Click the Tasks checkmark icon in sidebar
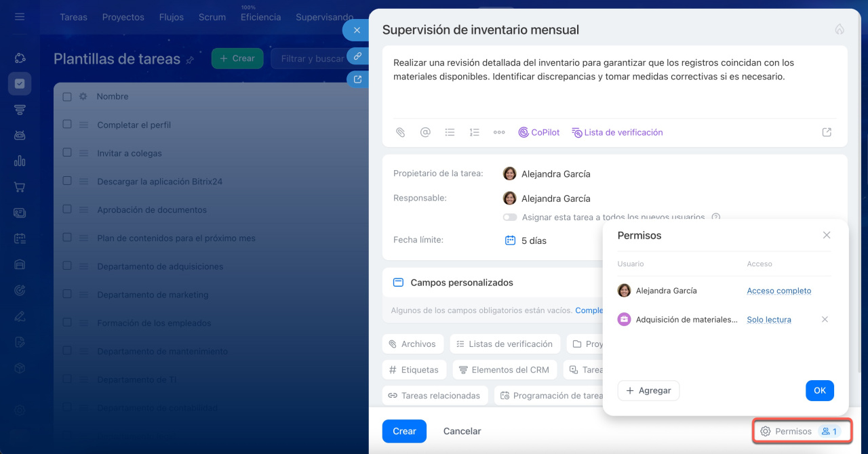This screenshot has width=868, height=454. pyautogui.click(x=20, y=84)
